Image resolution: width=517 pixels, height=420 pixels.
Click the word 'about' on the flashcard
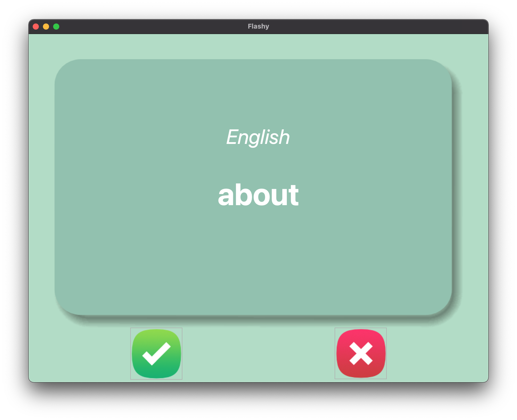(x=258, y=194)
